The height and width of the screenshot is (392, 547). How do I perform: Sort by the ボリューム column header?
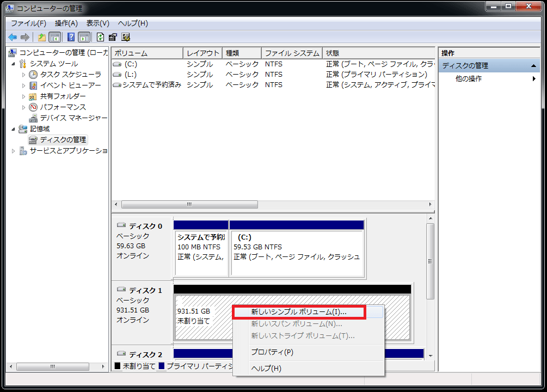tap(147, 53)
